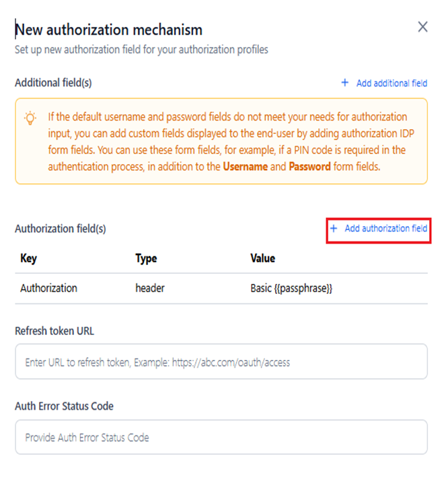Viewport: 448px width, 479px height.
Task: Focus the Auth Error Status Code input
Action: click(x=221, y=437)
